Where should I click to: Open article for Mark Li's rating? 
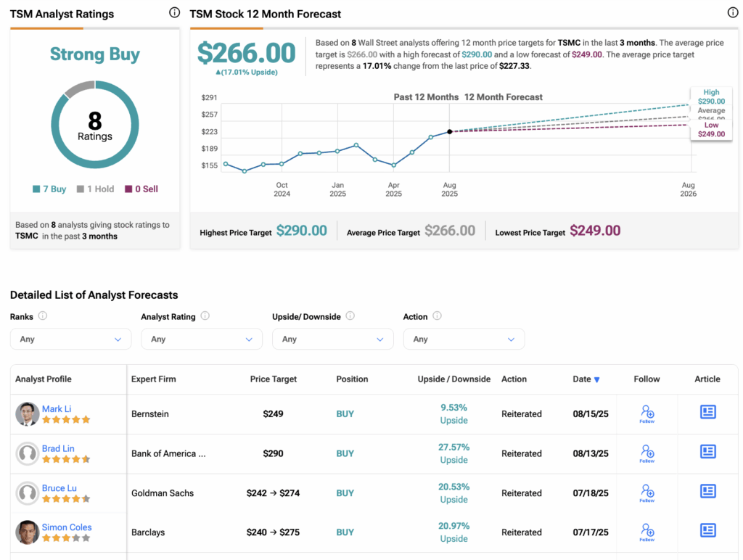[x=707, y=412]
